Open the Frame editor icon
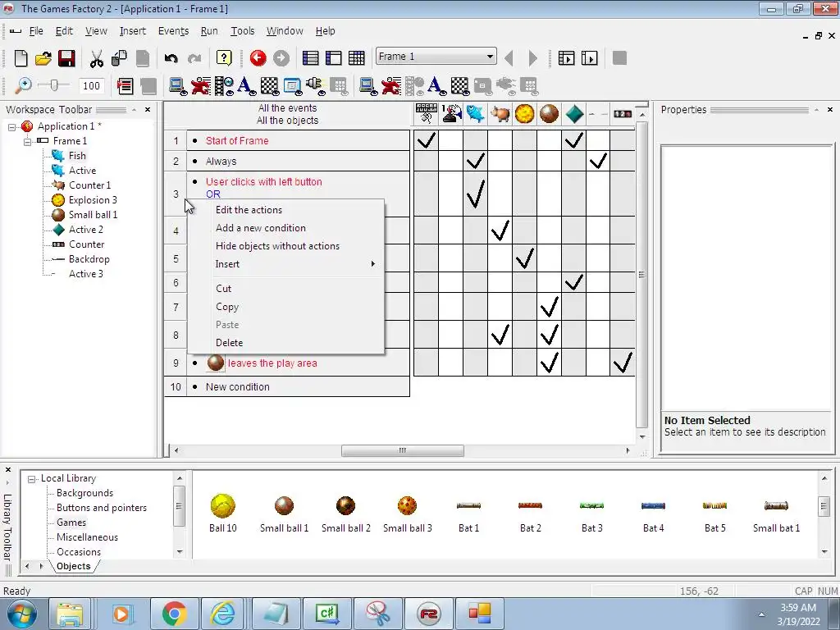This screenshot has width=840, height=630. [333, 58]
